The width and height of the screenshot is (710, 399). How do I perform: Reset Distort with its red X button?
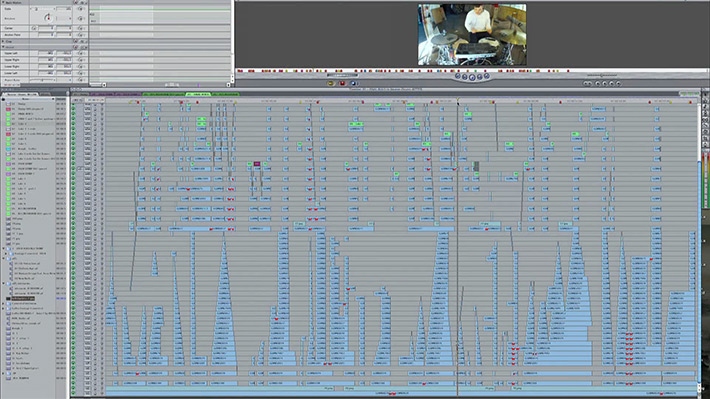click(75, 47)
